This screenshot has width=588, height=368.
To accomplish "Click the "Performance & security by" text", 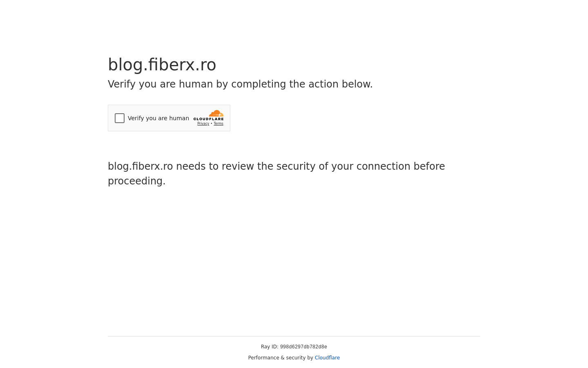I will point(281,358).
